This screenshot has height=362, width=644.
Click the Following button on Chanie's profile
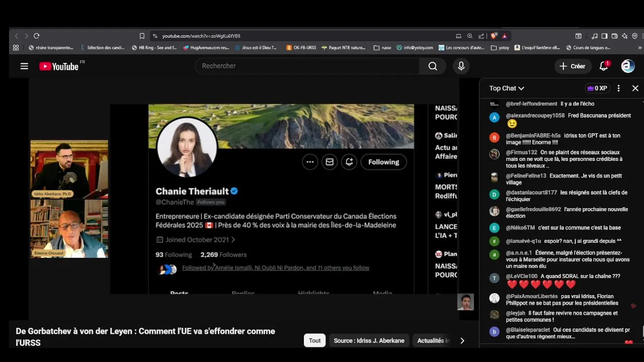[383, 162]
